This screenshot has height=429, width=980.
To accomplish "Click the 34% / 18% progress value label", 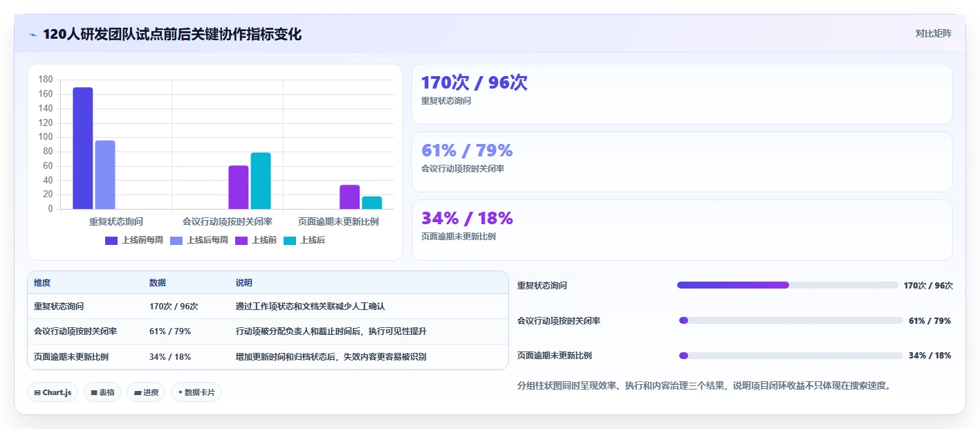I will point(930,356).
